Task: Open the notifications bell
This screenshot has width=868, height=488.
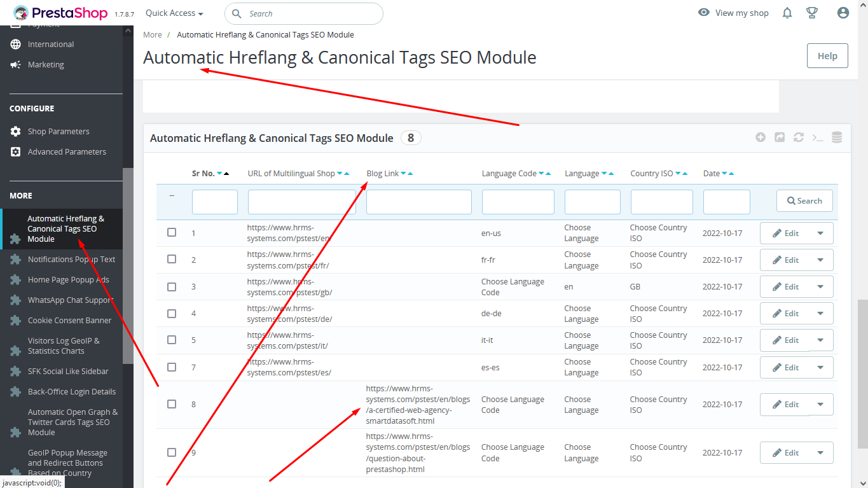Action: [x=787, y=13]
